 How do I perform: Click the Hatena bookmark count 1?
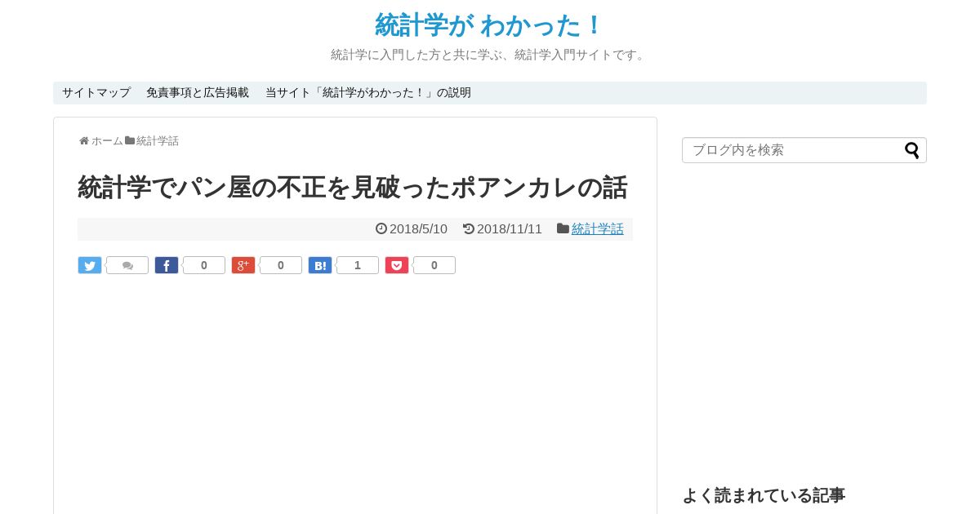[358, 265]
